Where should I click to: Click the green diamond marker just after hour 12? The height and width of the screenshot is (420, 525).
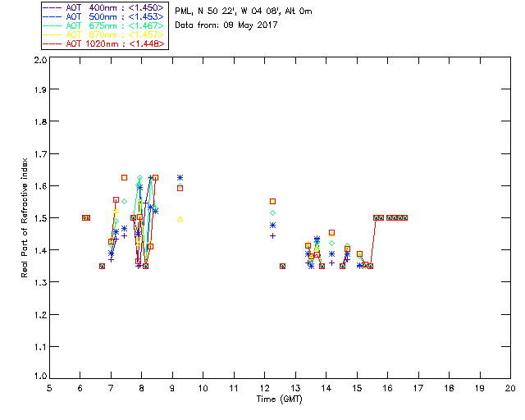tap(272, 213)
